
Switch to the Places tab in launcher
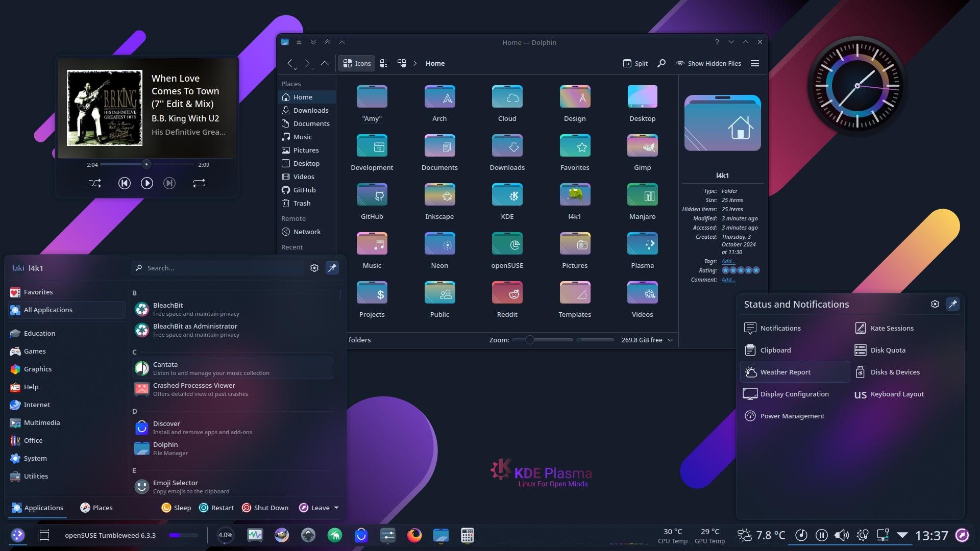pyautogui.click(x=96, y=508)
